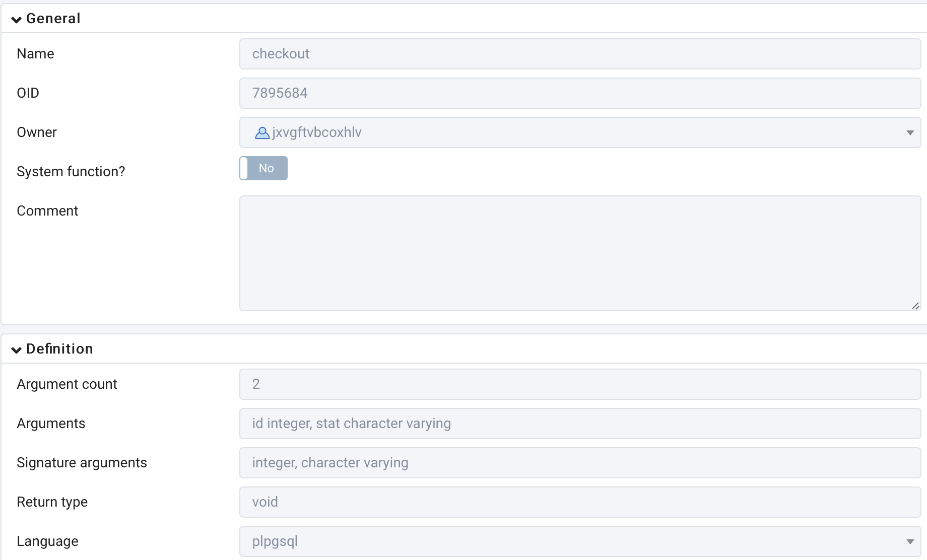This screenshot has height=560, width=927.
Task: Click the Name field containing checkout
Action: [580, 54]
